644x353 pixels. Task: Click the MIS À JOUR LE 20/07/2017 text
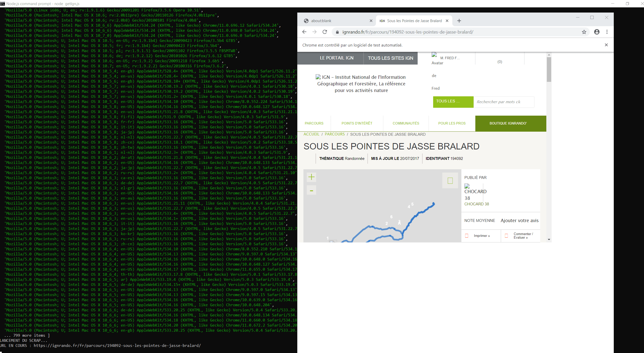pyautogui.click(x=395, y=159)
